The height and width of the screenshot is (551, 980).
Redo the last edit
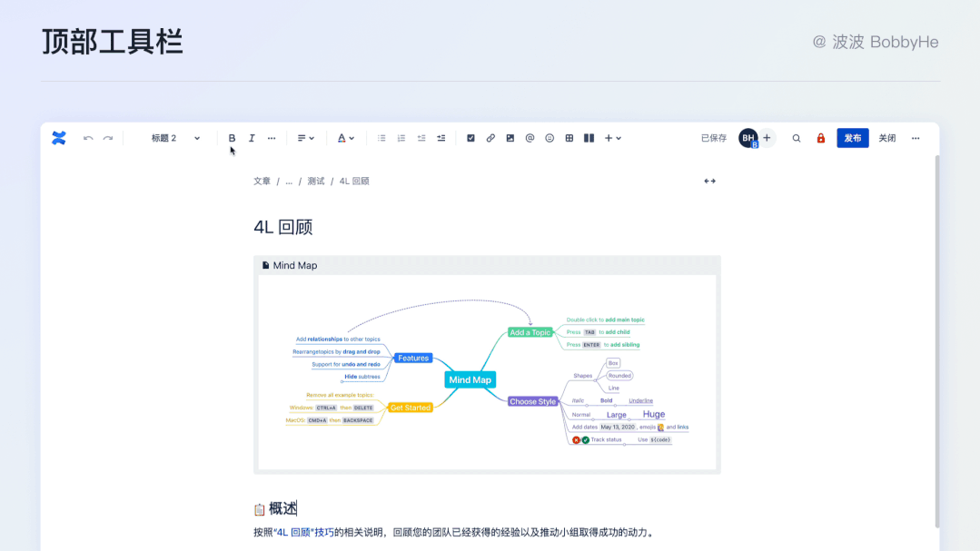108,138
